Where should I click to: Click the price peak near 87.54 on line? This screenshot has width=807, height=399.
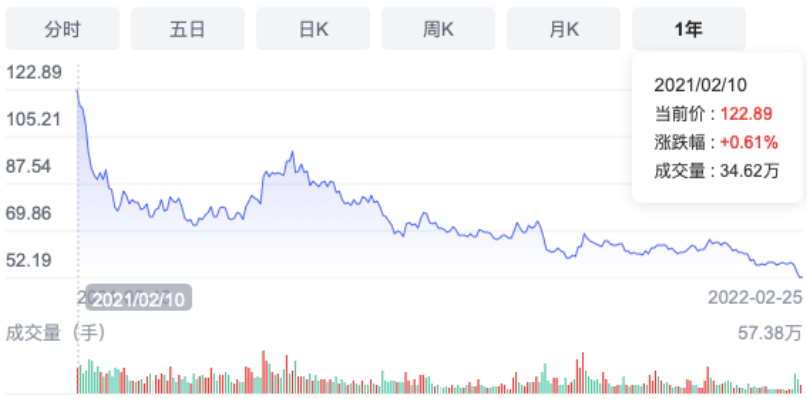pos(292,152)
